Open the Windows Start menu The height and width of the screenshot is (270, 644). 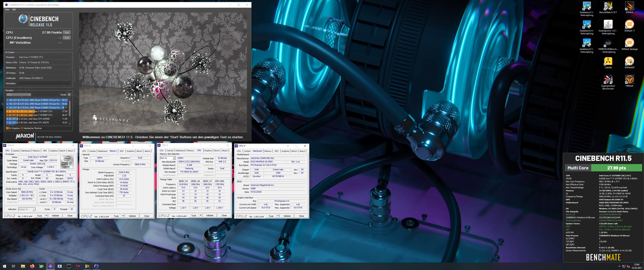[x=4, y=266]
